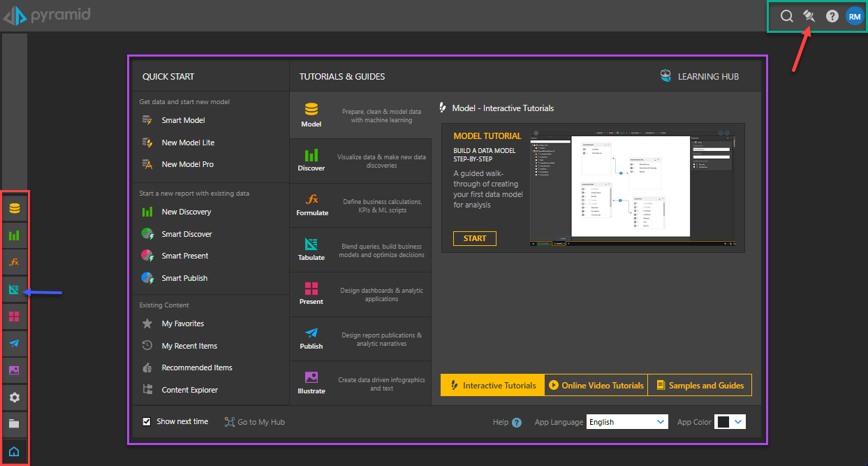
Task: Open the Illustrate module in left sidebar
Action: pyautogui.click(x=14, y=370)
